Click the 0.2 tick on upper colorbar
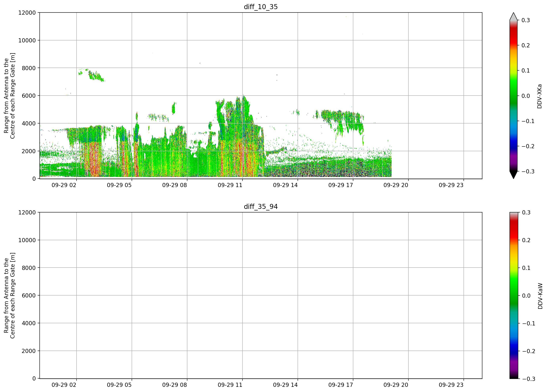The height and width of the screenshot is (392, 547). (x=526, y=45)
